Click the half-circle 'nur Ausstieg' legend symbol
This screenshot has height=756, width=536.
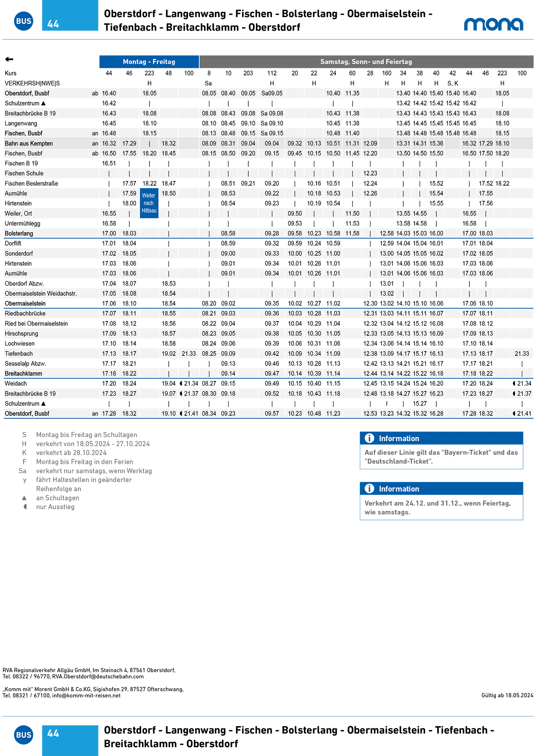(x=25, y=507)
